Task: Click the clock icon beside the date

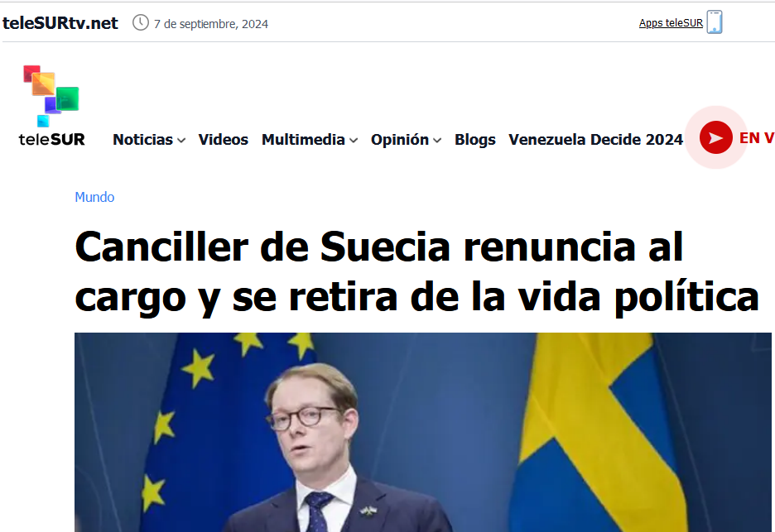Action: point(141,22)
